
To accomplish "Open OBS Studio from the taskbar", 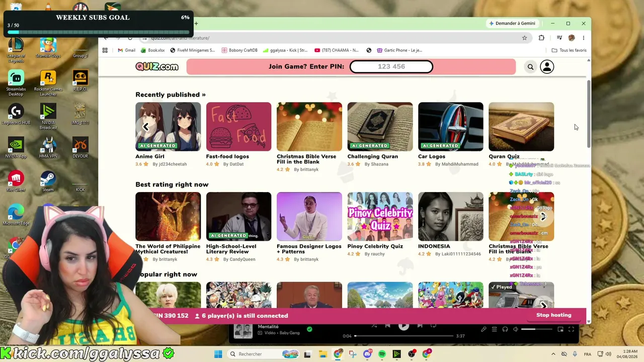I will (412, 354).
